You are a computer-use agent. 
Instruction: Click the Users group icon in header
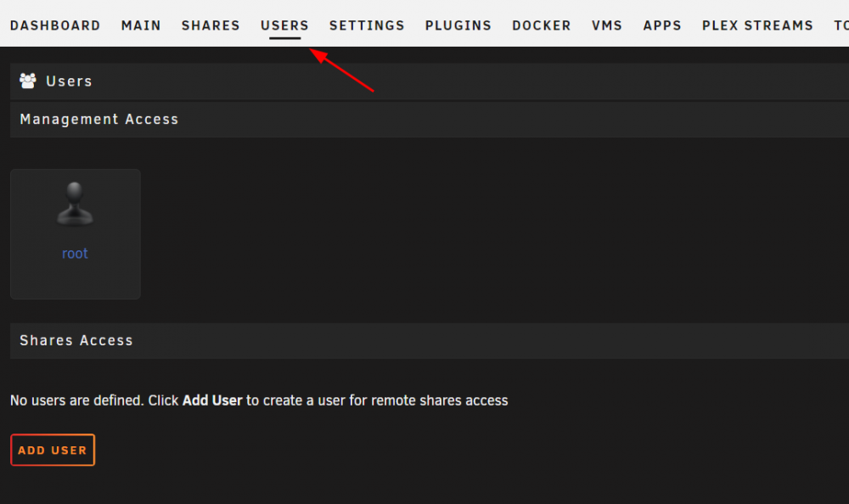[28, 81]
